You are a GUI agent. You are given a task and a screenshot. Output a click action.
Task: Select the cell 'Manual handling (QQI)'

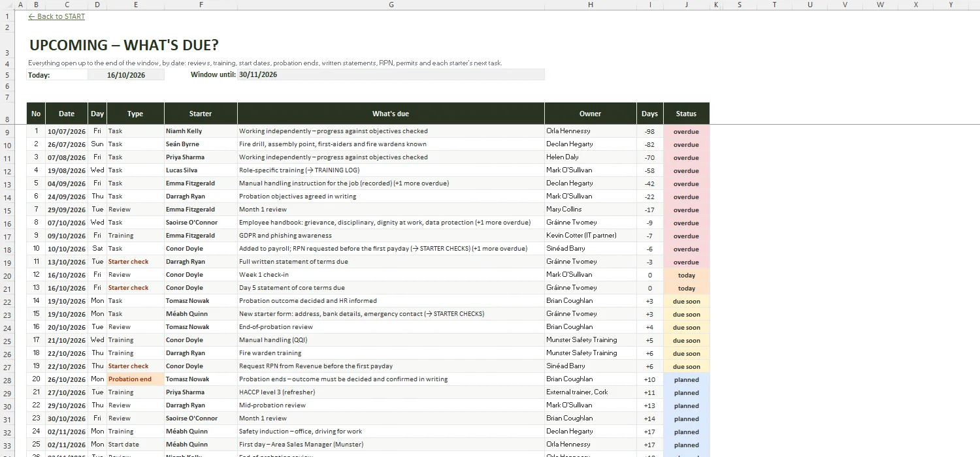391,340
